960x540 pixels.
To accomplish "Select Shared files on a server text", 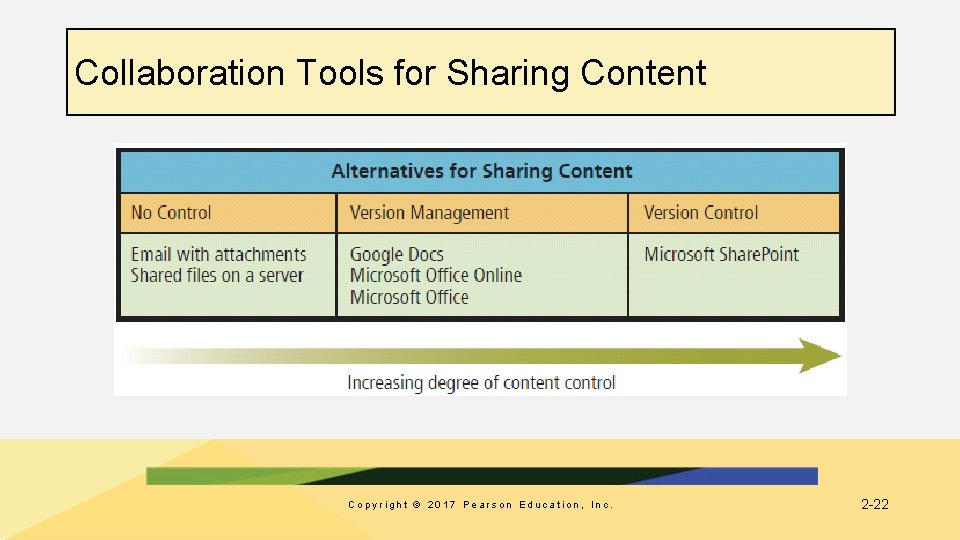I will [x=217, y=276].
